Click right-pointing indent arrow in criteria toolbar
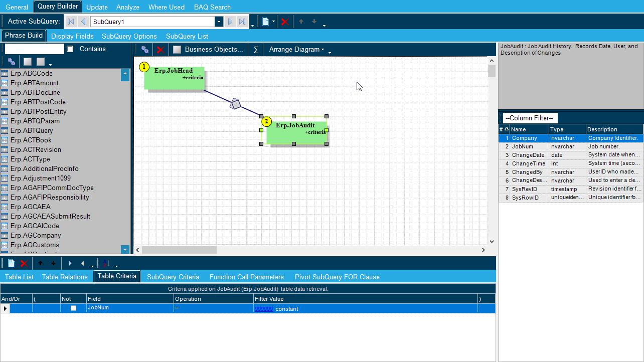Viewport: 644px width, 362px height. [70, 263]
